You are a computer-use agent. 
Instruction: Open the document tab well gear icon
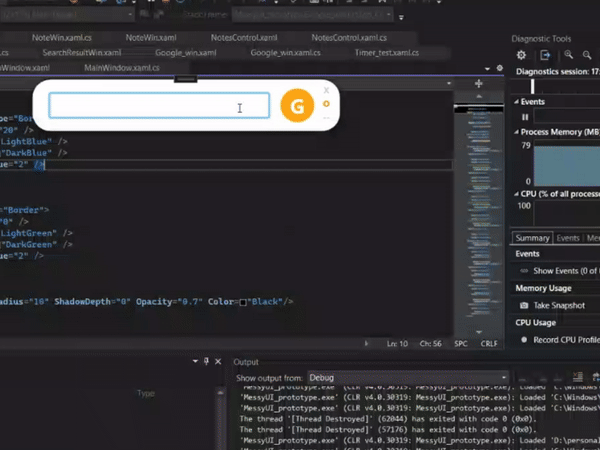click(500, 68)
